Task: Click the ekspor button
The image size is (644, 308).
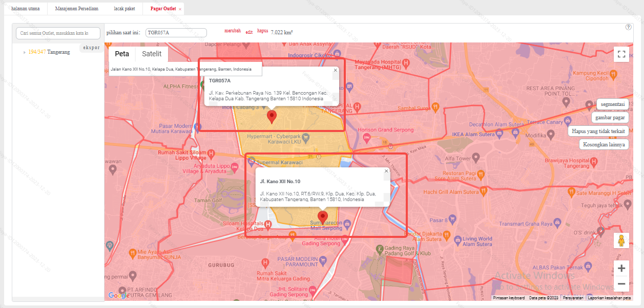Action: click(x=91, y=48)
